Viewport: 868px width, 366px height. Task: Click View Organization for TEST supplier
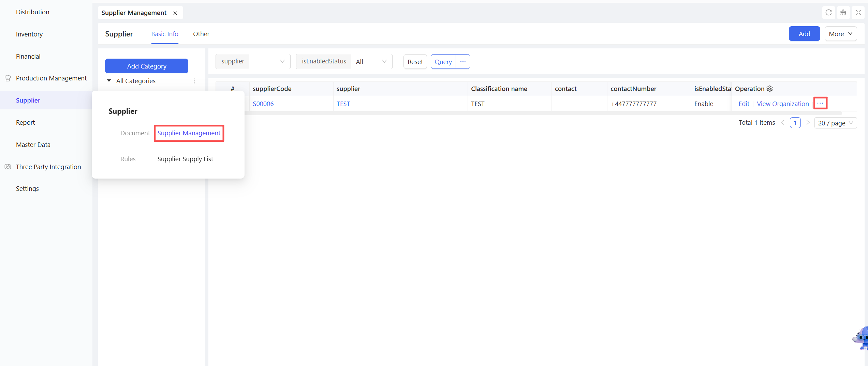[x=783, y=104]
